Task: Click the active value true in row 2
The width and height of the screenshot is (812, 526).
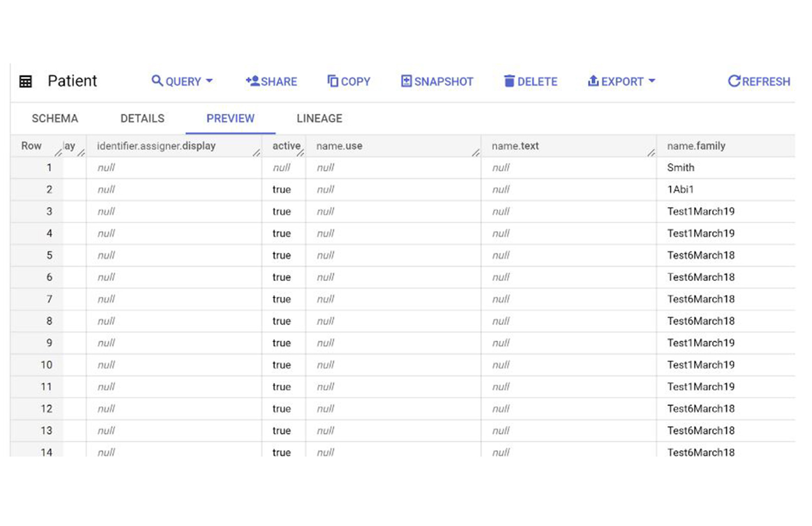Action: [x=282, y=190]
